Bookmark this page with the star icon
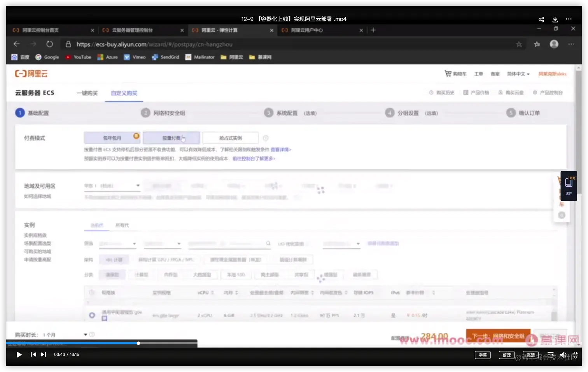 (x=519, y=44)
